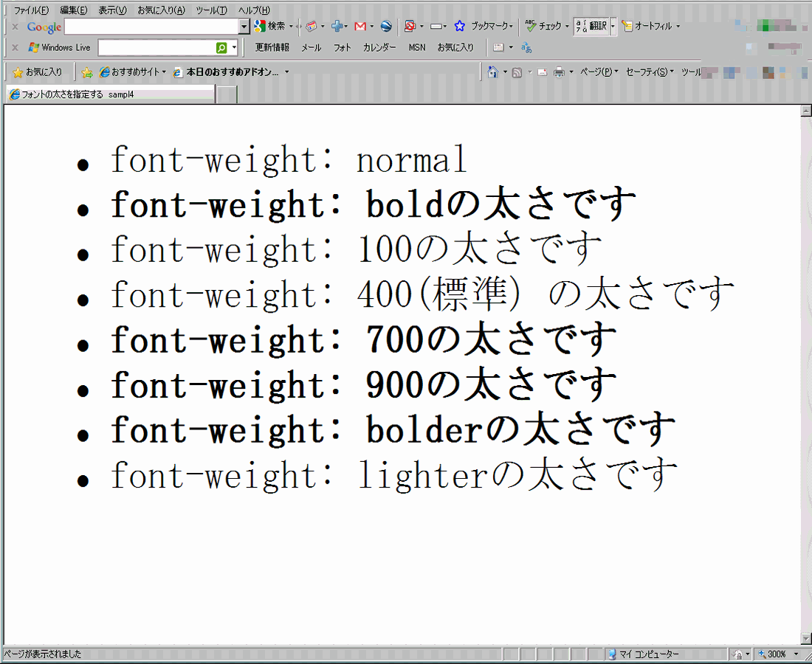This screenshot has width=812, height=664.
Task: Click the Print icon
Action: [x=560, y=72]
